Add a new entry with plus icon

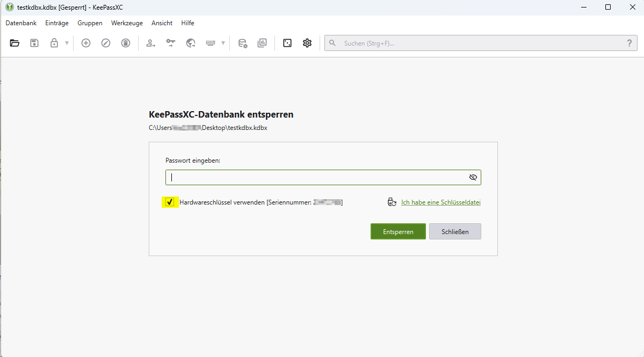(x=86, y=43)
